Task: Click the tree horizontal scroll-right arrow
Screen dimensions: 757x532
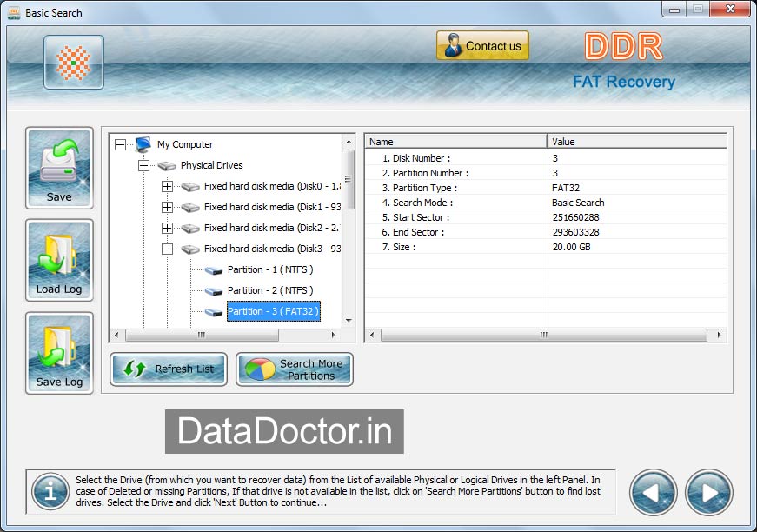Action: coord(333,335)
